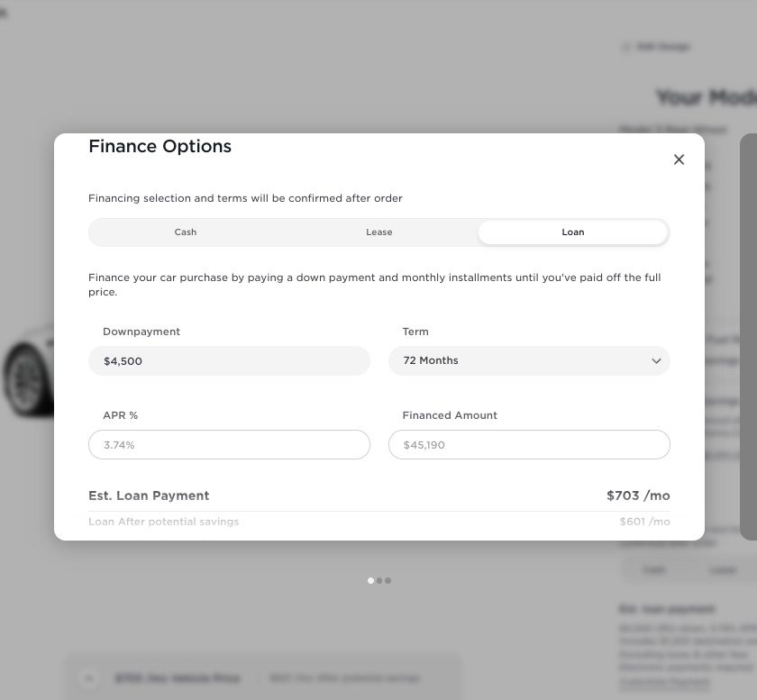
Task: Click the $703 /mo payment amount
Action: [638, 495]
